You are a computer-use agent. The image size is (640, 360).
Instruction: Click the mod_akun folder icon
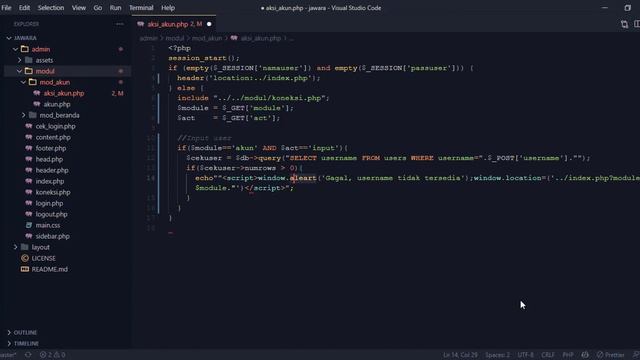33,82
